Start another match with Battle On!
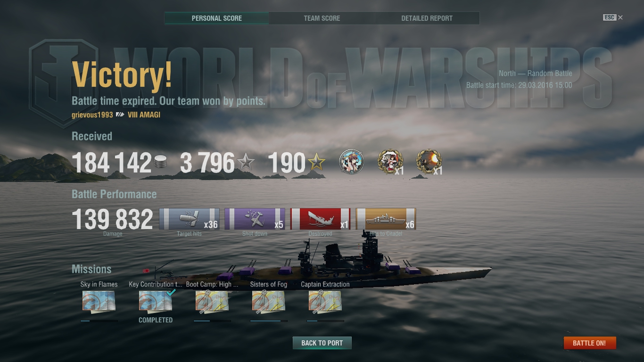The height and width of the screenshot is (362, 644). [x=589, y=343]
